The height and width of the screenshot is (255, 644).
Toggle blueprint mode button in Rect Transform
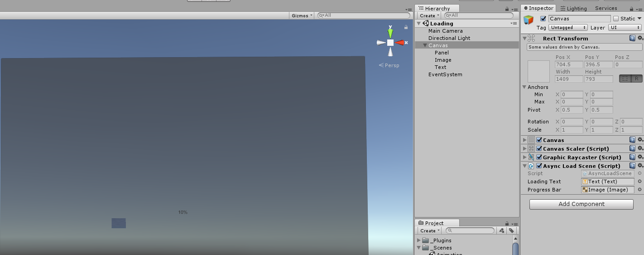click(625, 78)
